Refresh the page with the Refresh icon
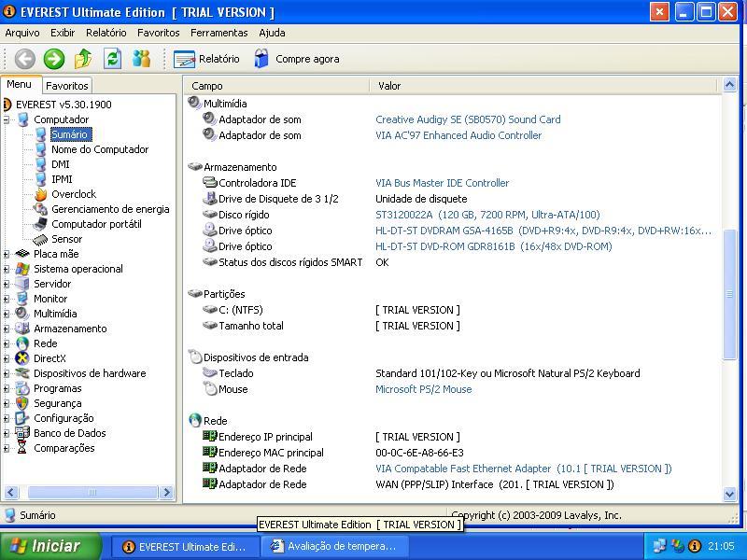 [x=112, y=59]
